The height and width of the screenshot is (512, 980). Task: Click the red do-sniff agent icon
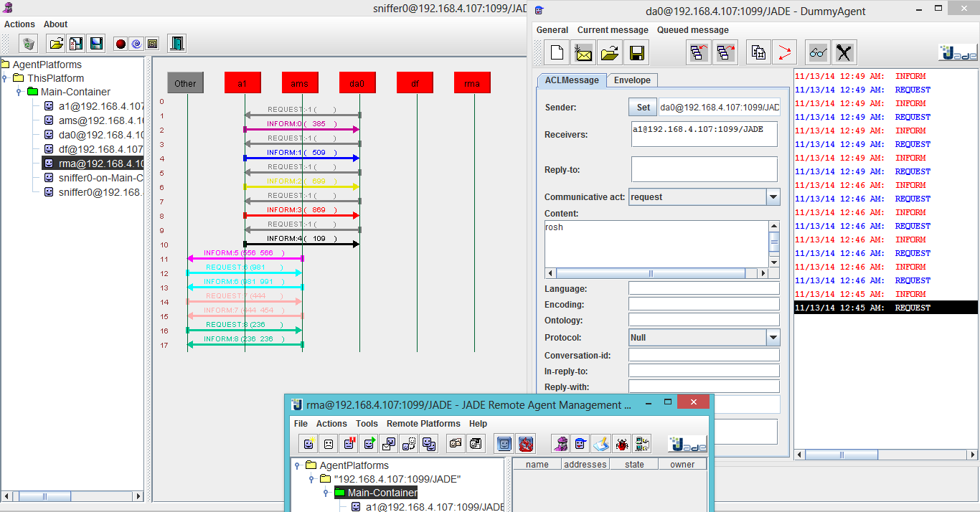click(121, 44)
